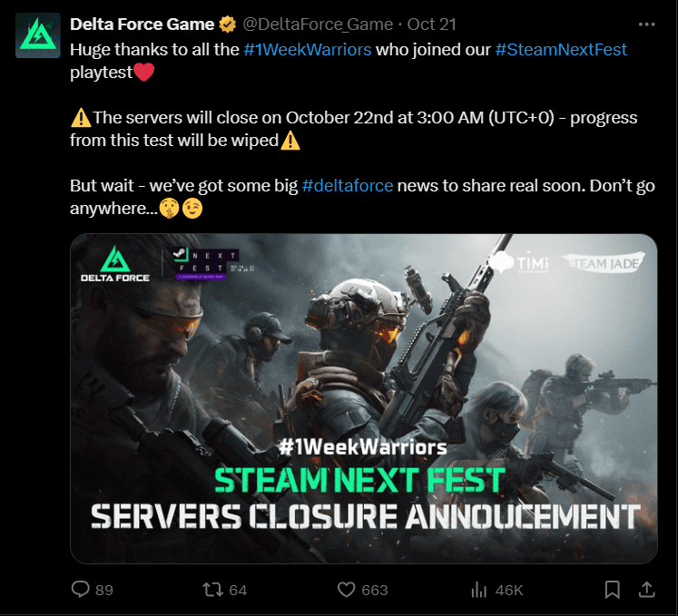This screenshot has width=678, height=616.
Task: Bookmark this tweet
Action: [x=613, y=590]
